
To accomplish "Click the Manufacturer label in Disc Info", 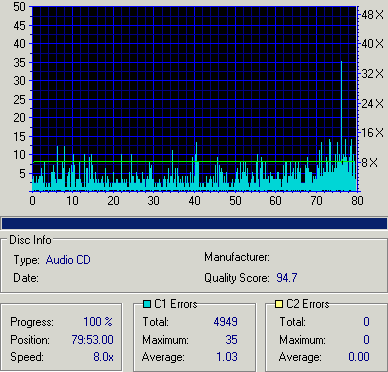I will point(237,257).
